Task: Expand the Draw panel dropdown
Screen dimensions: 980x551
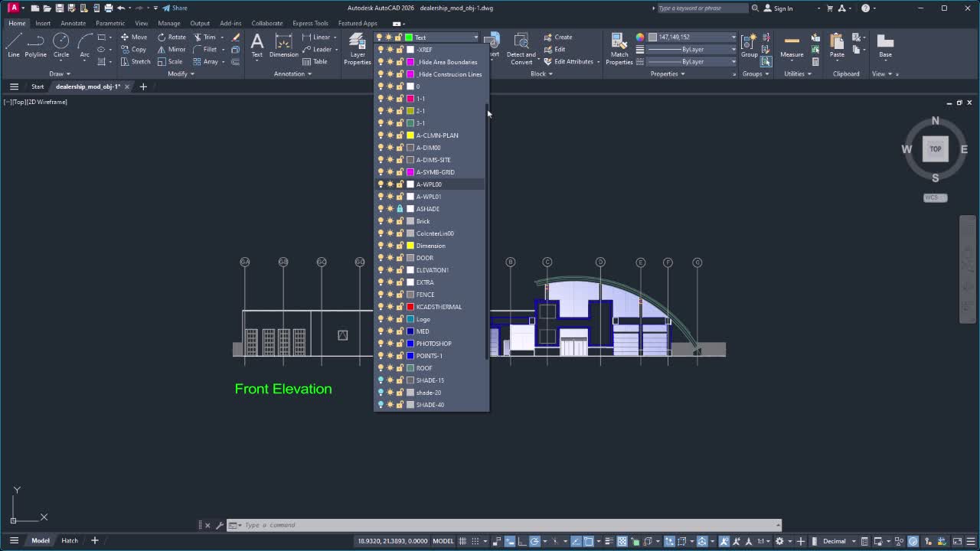Action: (x=59, y=74)
